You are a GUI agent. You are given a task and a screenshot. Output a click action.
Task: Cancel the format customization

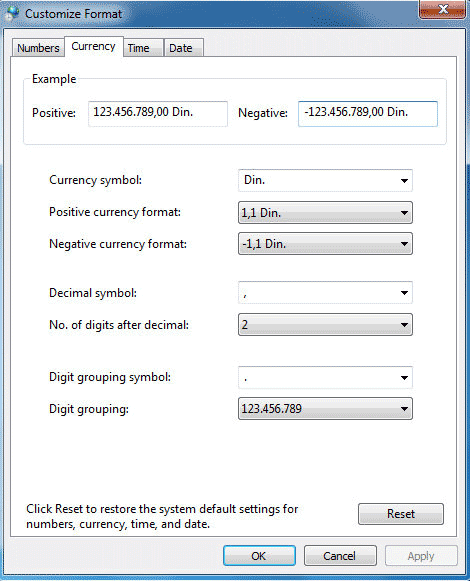(340, 556)
